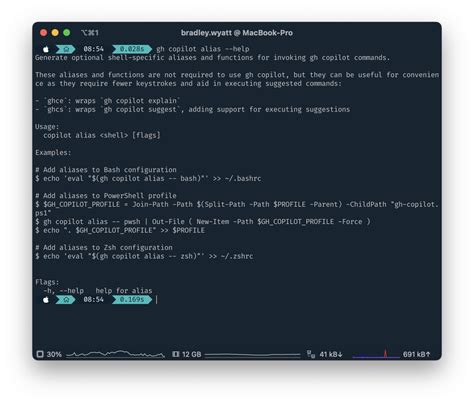Viewport: 474px width, 403px height.
Task: Click the network spike graph in the status bar
Action: tap(376, 354)
